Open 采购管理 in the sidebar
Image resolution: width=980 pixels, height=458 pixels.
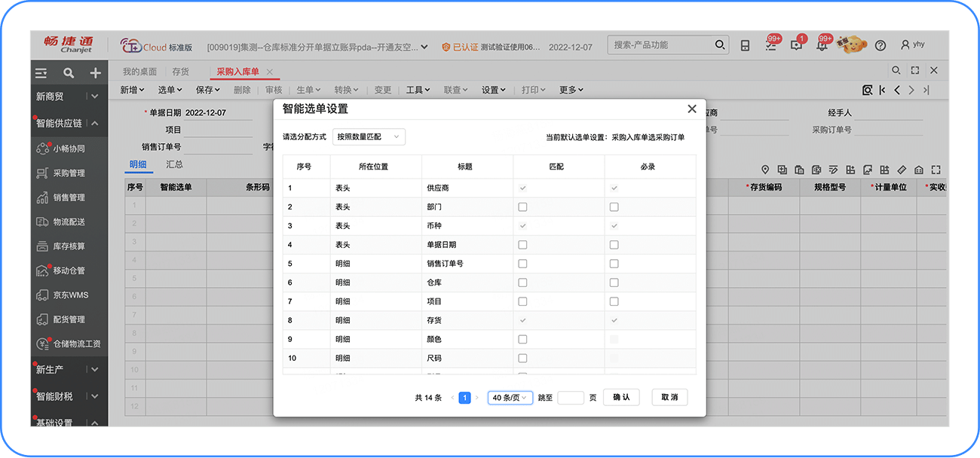[69, 173]
